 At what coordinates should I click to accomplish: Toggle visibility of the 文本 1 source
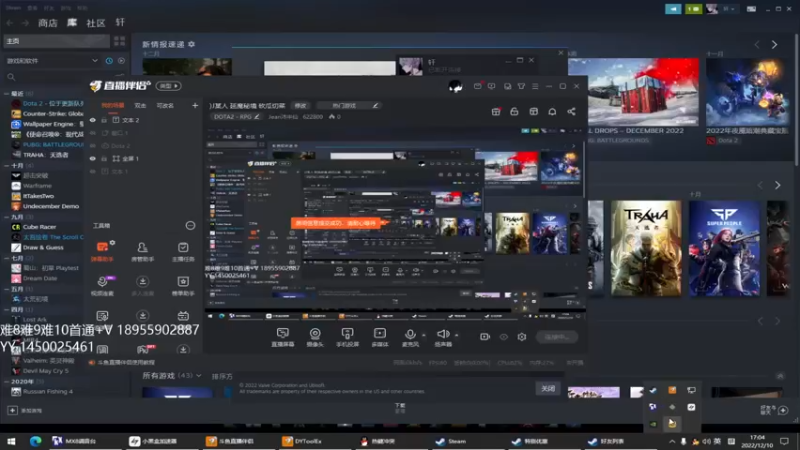click(x=92, y=171)
